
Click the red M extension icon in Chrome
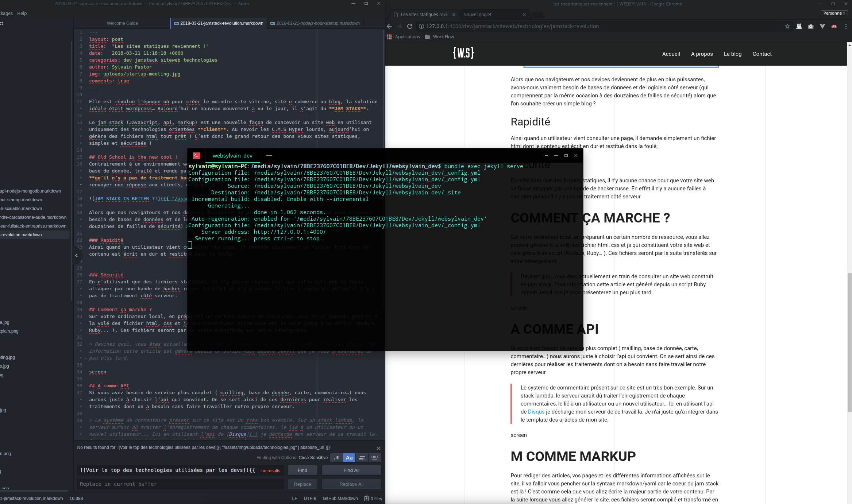(x=834, y=26)
